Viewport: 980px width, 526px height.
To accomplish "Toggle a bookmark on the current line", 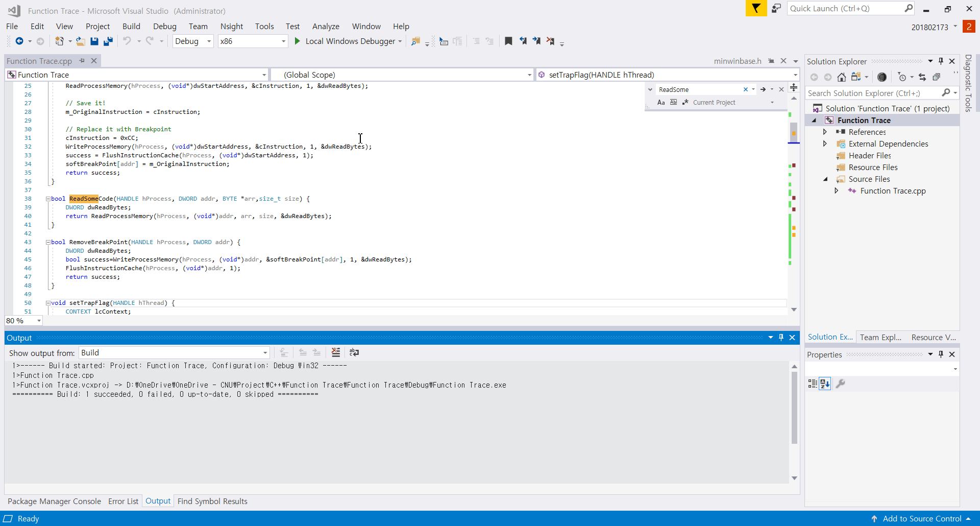I will pyautogui.click(x=508, y=41).
